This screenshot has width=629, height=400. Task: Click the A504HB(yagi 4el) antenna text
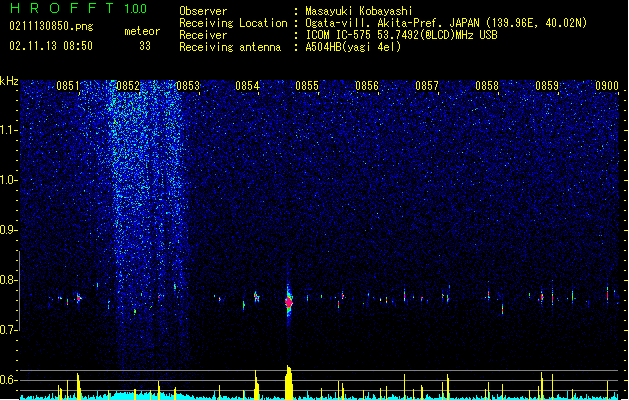pos(353,47)
